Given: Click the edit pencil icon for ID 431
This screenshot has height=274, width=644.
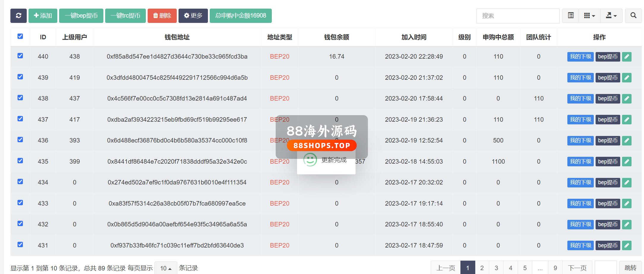Looking at the screenshot, I should (x=626, y=245).
